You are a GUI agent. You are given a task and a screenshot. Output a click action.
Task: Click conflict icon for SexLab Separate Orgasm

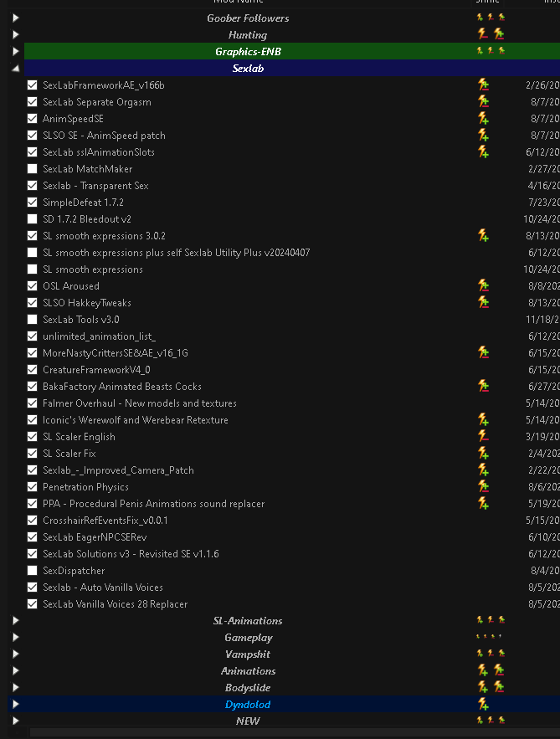[x=483, y=102]
